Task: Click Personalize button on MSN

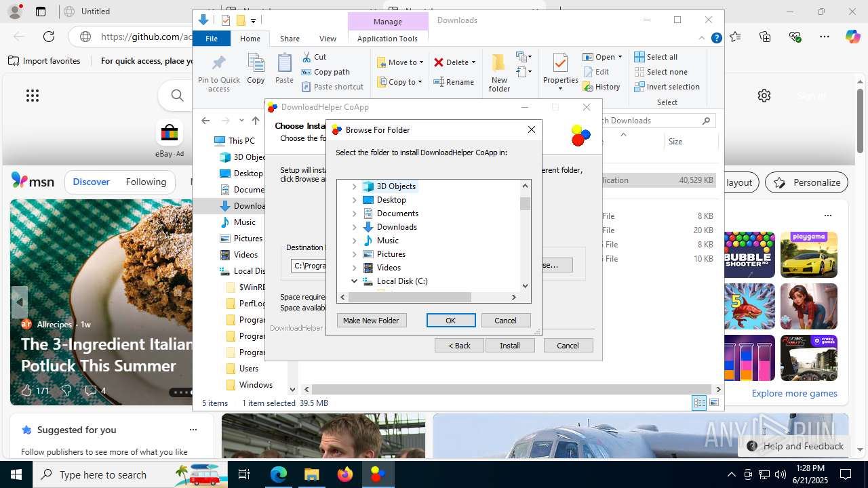Action: [807, 182]
